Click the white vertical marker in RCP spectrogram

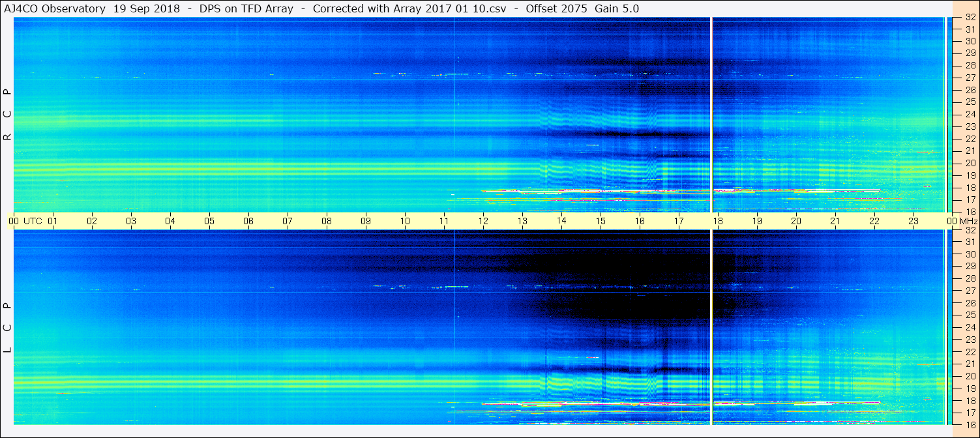[x=711, y=115]
